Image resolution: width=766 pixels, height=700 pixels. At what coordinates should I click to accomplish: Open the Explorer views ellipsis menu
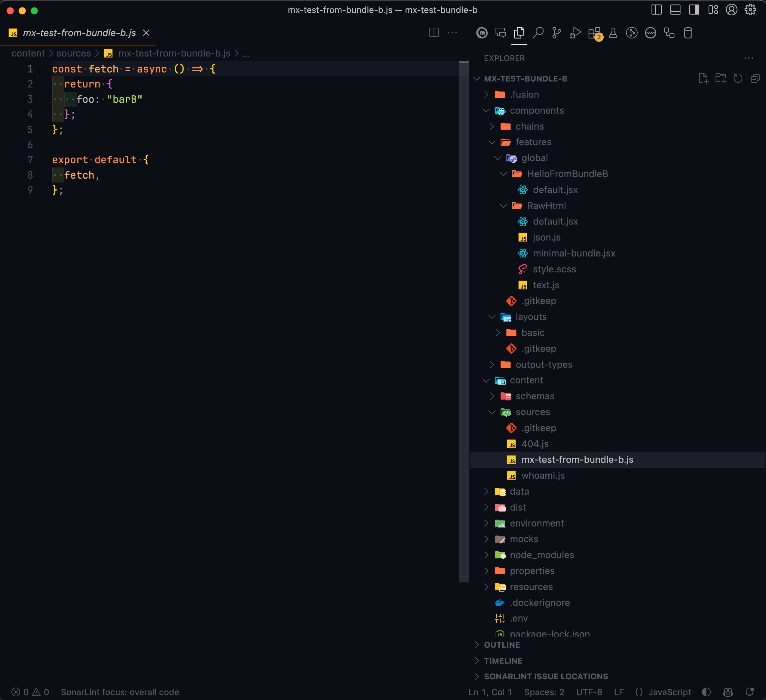pos(749,58)
